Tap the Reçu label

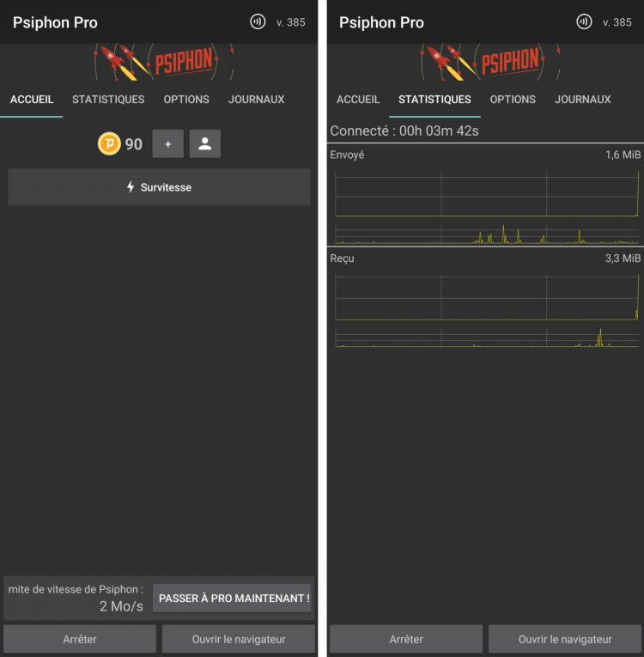click(x=342, y=259)
